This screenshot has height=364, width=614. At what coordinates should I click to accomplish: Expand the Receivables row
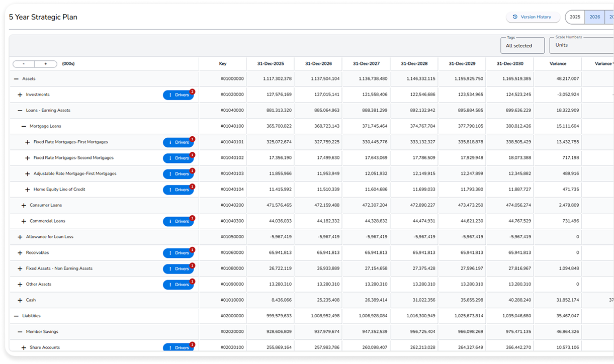point(20,253)
